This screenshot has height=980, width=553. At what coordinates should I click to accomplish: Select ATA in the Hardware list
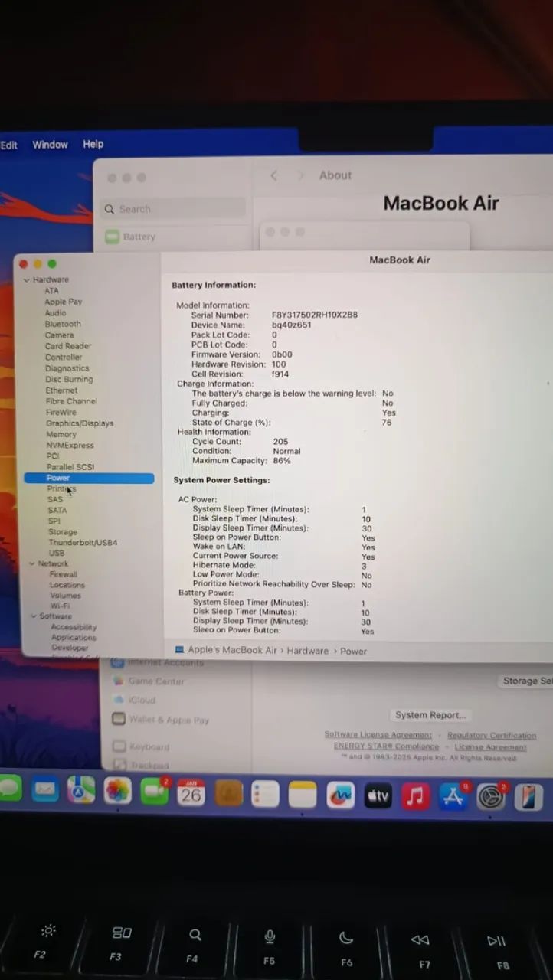(51, 291)
